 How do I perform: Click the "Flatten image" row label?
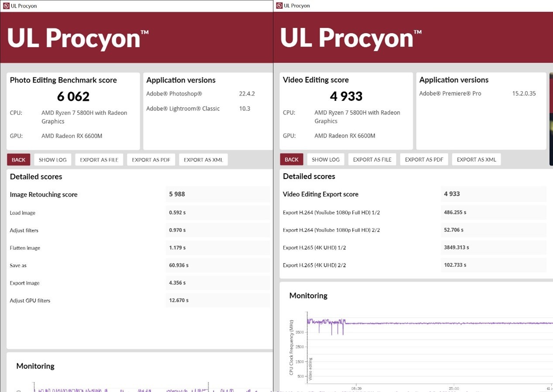pyautogui.click(x=25, y=248)
